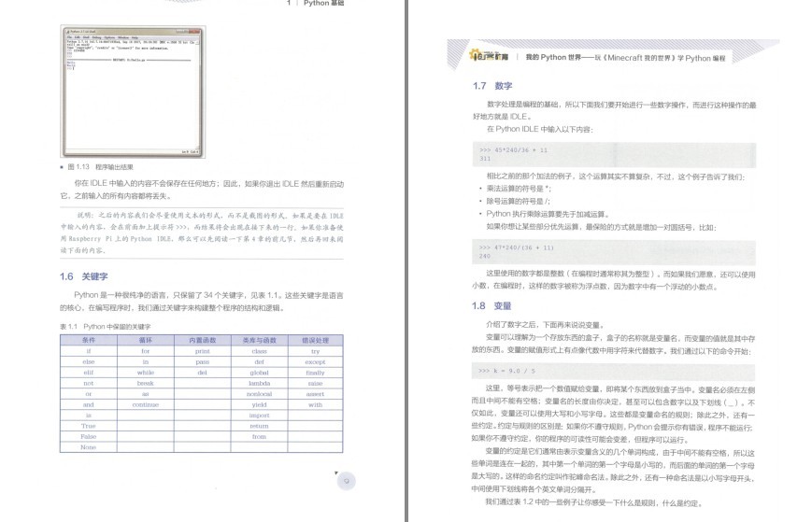Click the 'False' cell in the keyword table

(89, 437)
